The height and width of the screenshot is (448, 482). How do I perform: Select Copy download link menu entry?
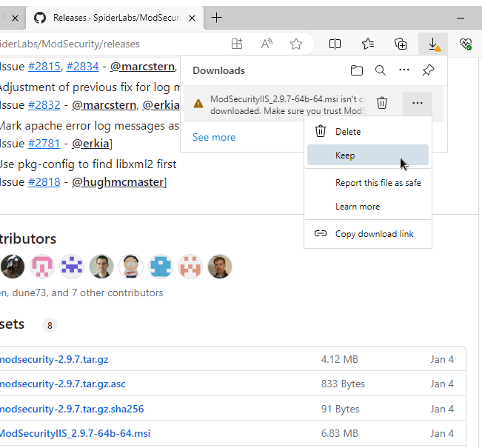coord(368,234)
